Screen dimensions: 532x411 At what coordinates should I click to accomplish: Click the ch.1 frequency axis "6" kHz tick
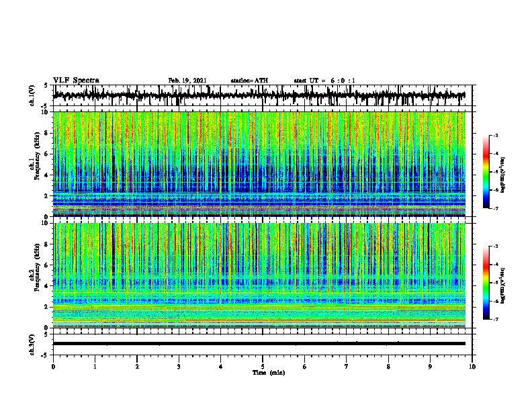pyautogui.click(x=47, y=154)
